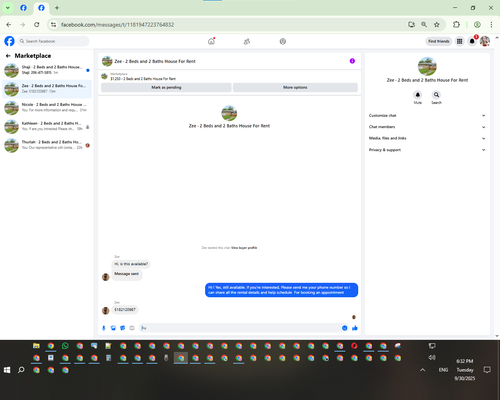Open a new Chrome tab
The height and width of the screenshot is (400, 500).
click(57, 8)
